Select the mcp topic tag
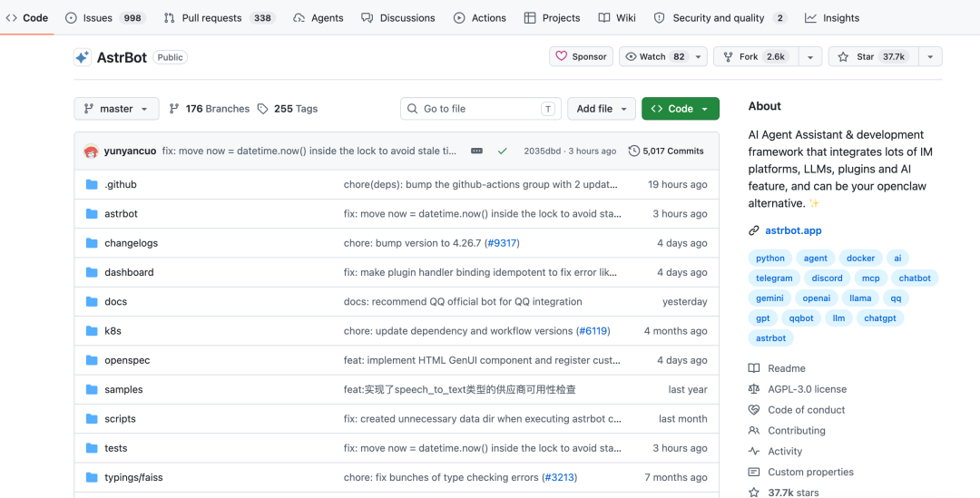 click(x=870, y=278)
